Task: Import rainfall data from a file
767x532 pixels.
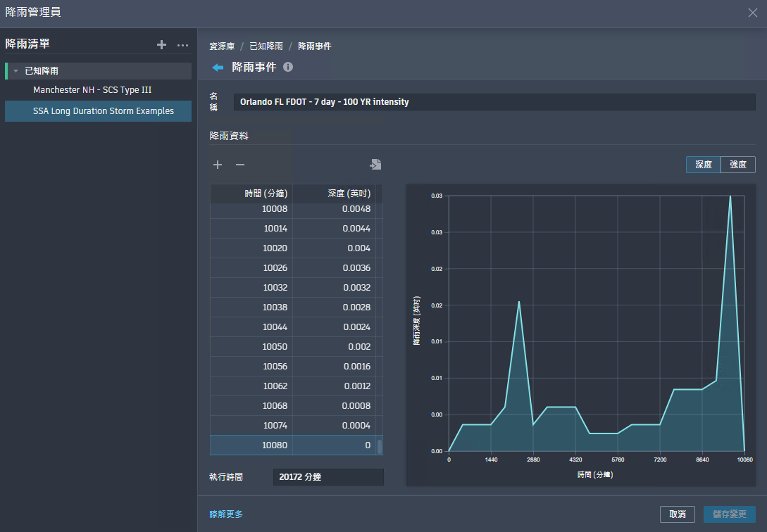Action: pos(375,165)
